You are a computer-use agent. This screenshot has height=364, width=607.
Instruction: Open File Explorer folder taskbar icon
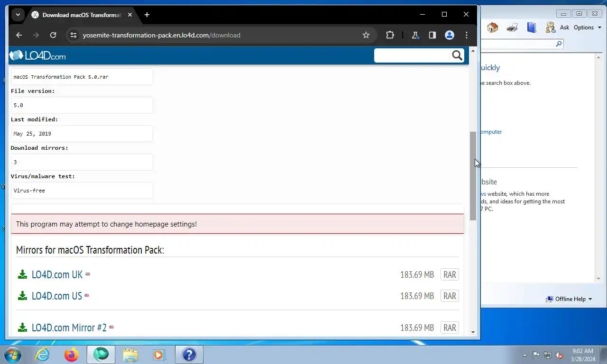click(130, 355)
